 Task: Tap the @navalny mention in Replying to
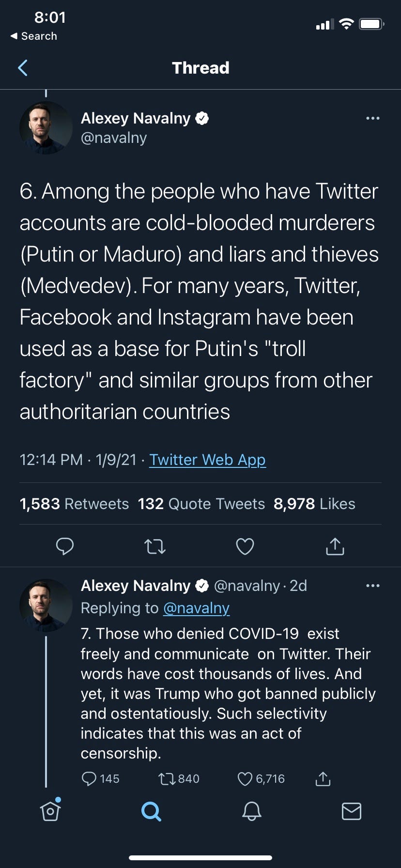(196, 608)
